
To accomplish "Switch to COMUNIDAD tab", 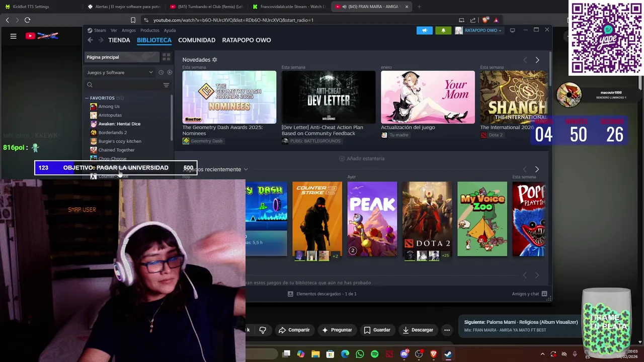I will pos(197,40).
